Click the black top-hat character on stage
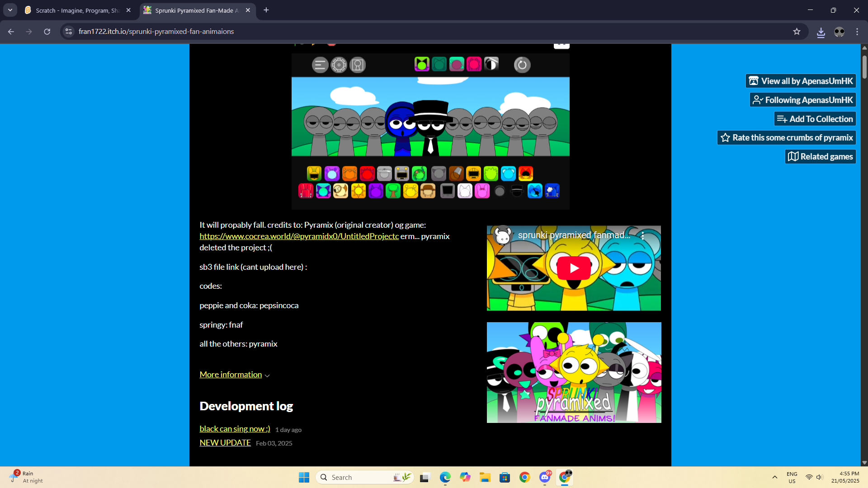The width and height of the screenshot is (868, 488). (x=431, y=128)
